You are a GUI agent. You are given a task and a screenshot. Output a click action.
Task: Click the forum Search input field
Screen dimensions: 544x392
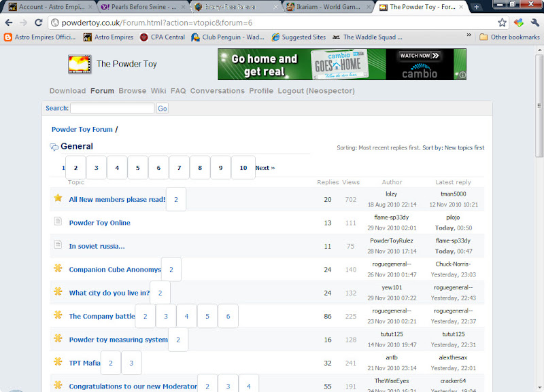[x=112, y=108]
